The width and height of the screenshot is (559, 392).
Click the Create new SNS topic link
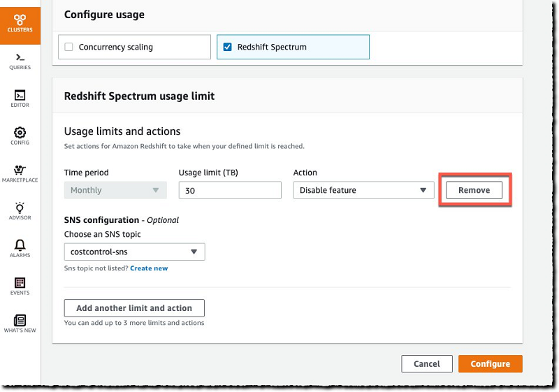coord(149,268)
